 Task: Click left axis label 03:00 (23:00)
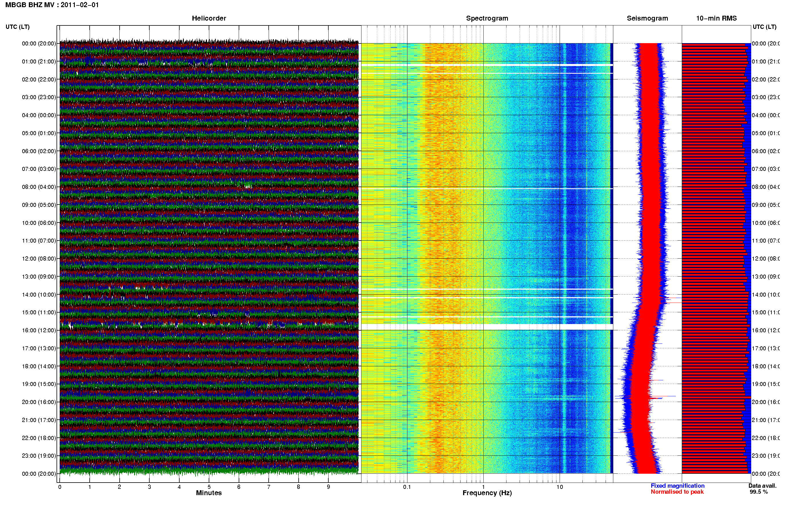[39, 97]
